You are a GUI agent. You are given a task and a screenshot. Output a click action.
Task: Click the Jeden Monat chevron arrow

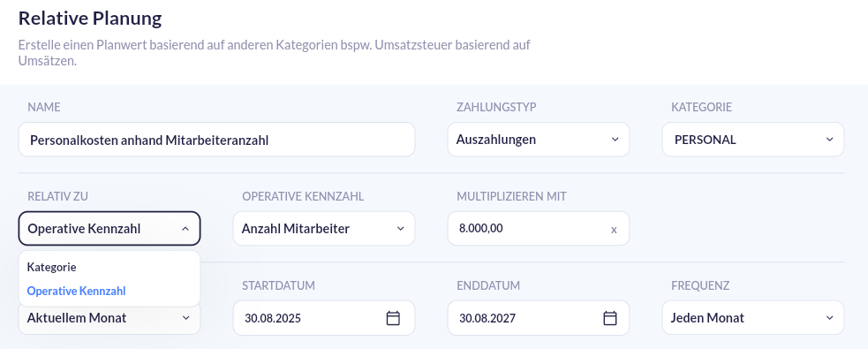click(829, 317)
